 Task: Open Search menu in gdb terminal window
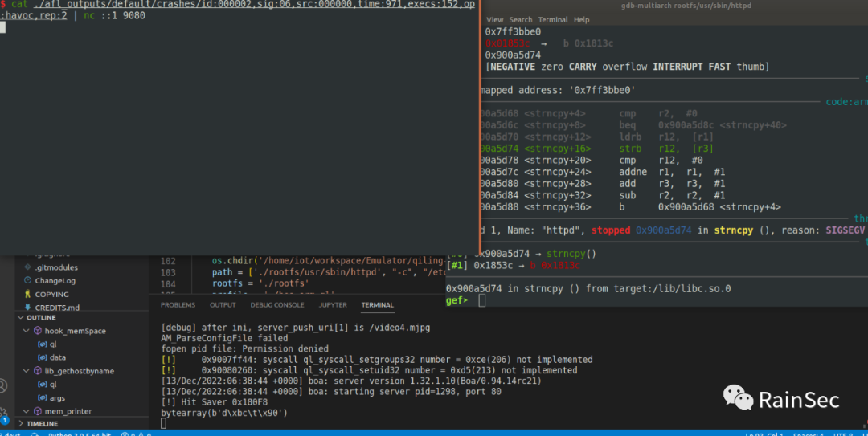point(520,19)
